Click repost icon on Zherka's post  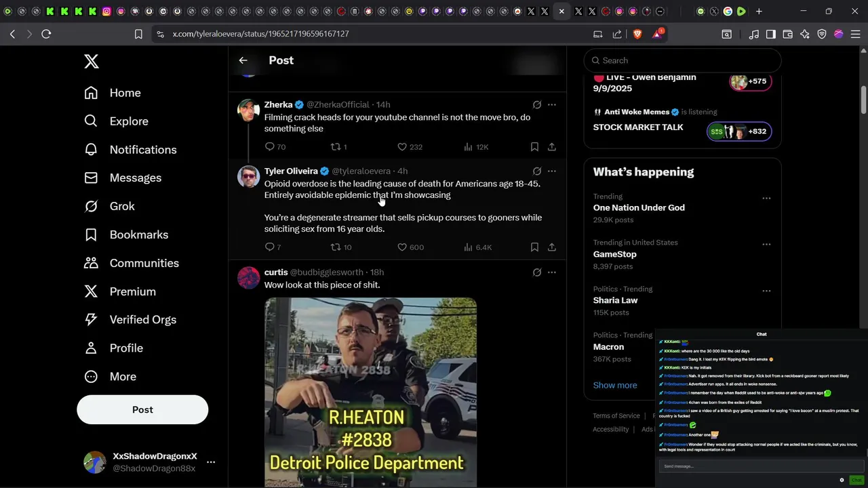(x=335, y=146)
